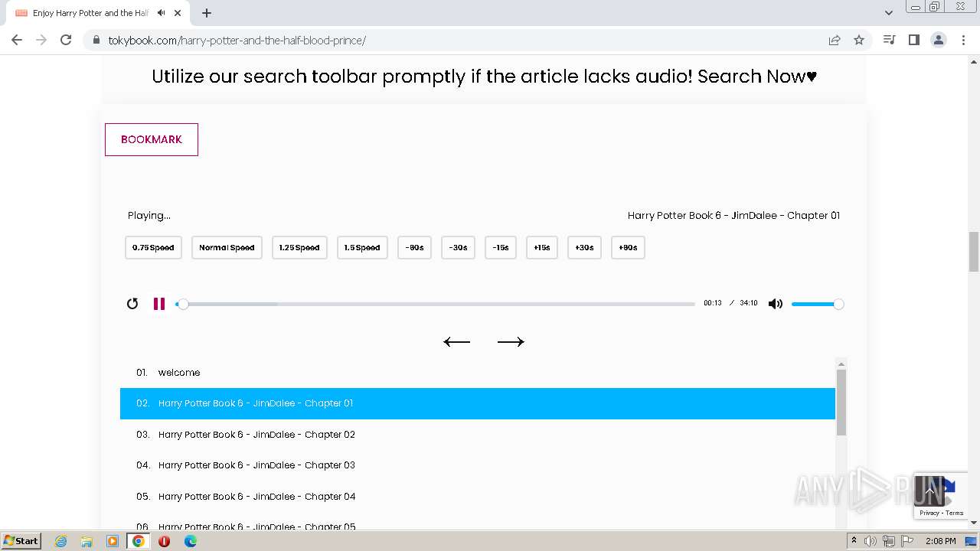Open the Windows Start menu
Image resolution: width=980 pixels, height=551 pixels.
point(21,540)
